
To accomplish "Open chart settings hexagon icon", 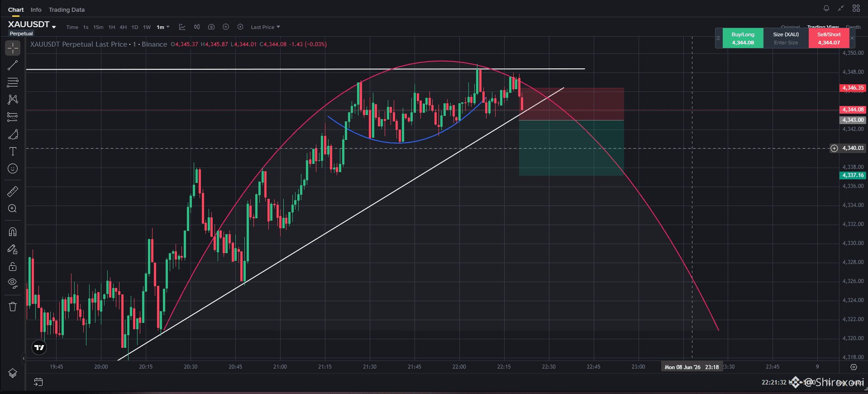I will (240, 27).
